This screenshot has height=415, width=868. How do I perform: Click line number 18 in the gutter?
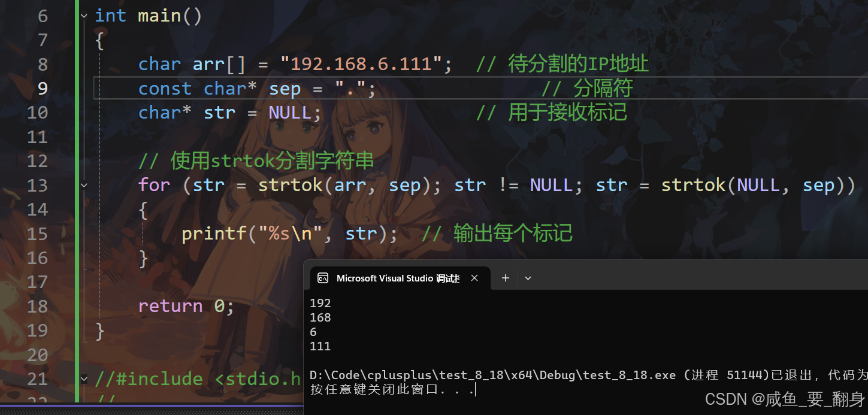pos(37,307)
